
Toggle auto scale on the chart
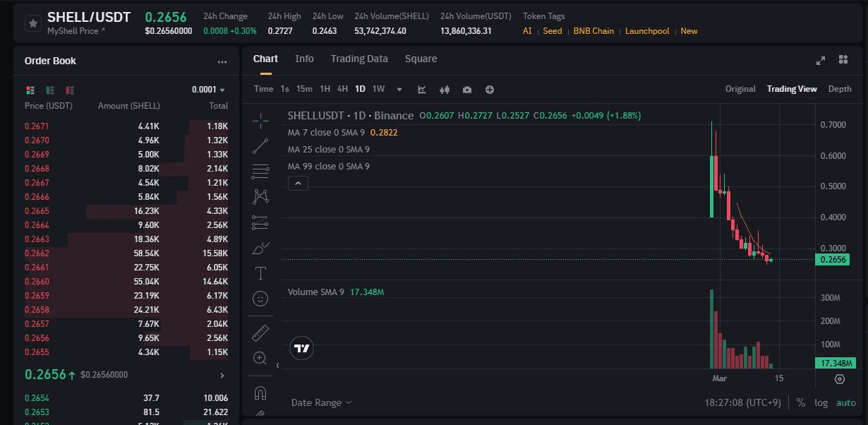coord(845,402)
